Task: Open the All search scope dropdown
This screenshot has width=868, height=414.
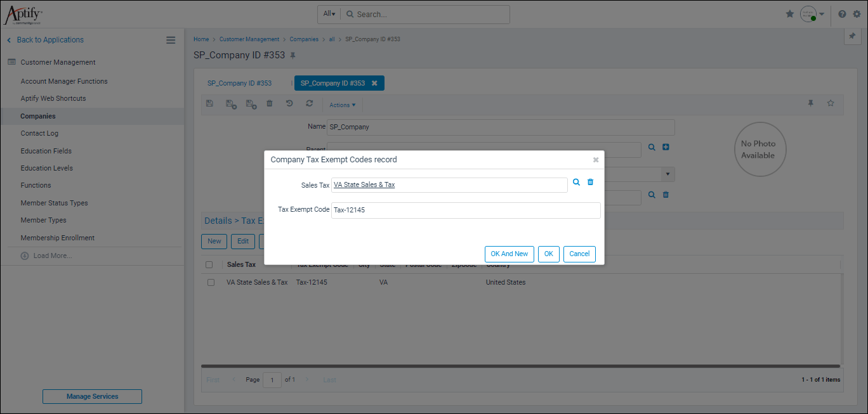Action: pos(329,14)
